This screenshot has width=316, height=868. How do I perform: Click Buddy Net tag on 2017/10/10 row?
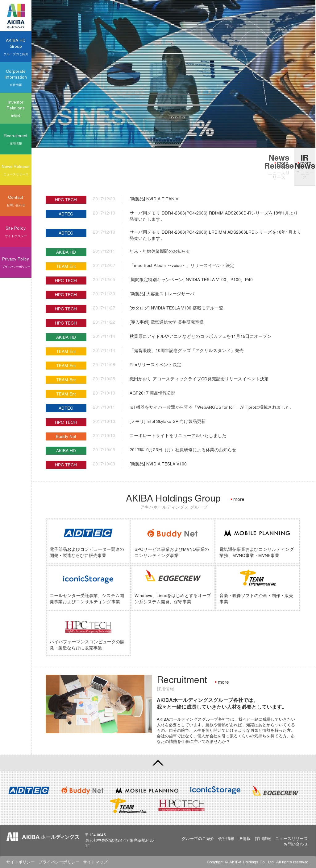pos(66,436)
